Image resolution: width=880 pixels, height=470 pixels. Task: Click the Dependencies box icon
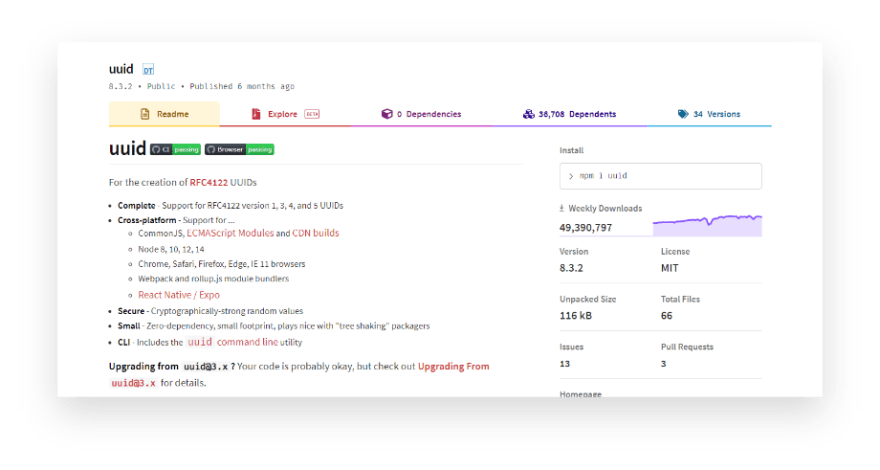(x=387, y=114)
